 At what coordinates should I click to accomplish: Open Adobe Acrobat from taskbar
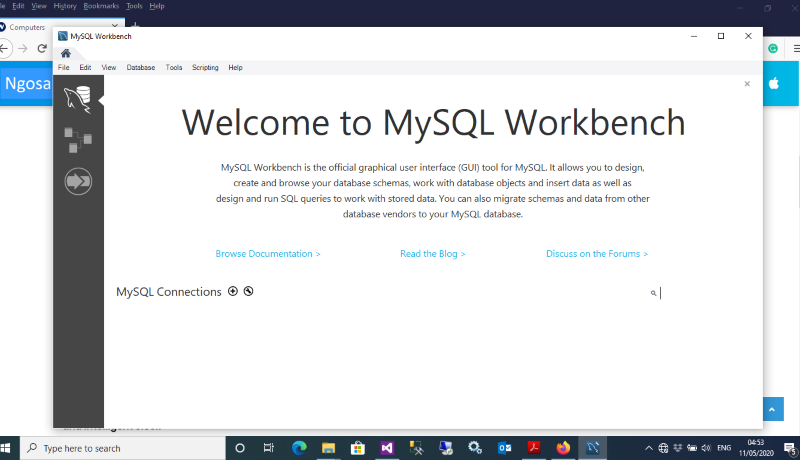(x=534, y=448)
